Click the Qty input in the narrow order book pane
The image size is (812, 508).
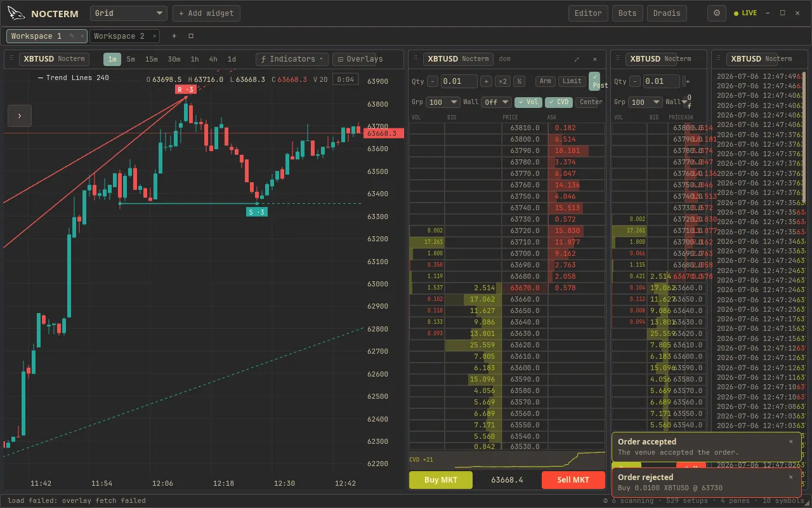pos(662,81)
